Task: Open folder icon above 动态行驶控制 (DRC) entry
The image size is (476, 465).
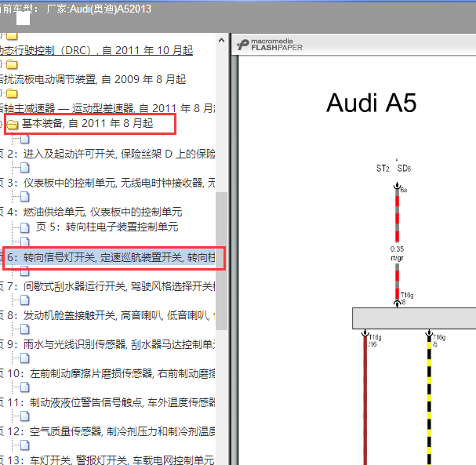Action: [12, 36]
